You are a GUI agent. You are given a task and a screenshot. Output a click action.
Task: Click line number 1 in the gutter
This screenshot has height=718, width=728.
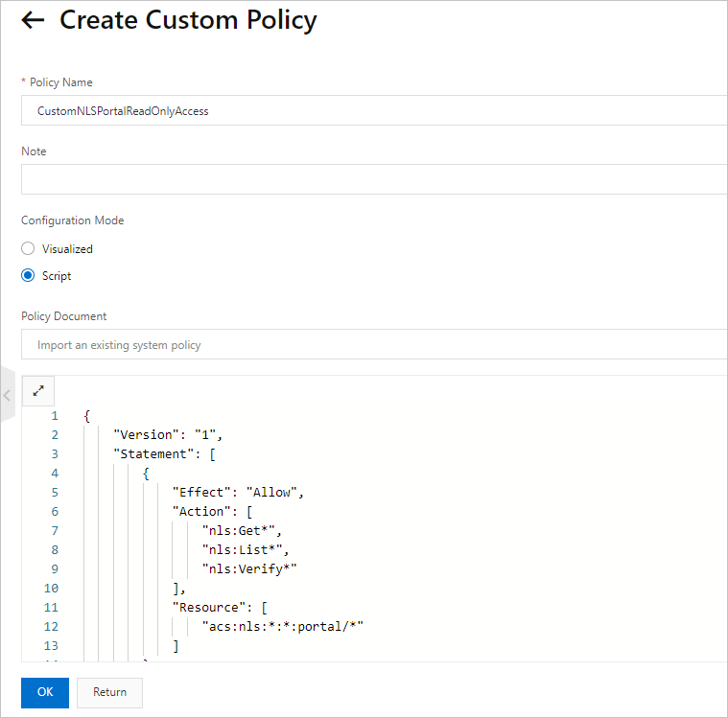click(x=55, y=416)
